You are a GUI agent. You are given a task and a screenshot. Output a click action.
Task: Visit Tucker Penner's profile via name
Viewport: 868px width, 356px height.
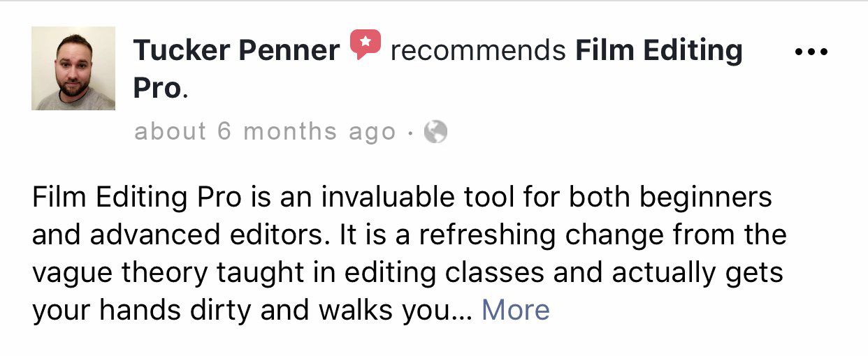click(x=236, y=50)
